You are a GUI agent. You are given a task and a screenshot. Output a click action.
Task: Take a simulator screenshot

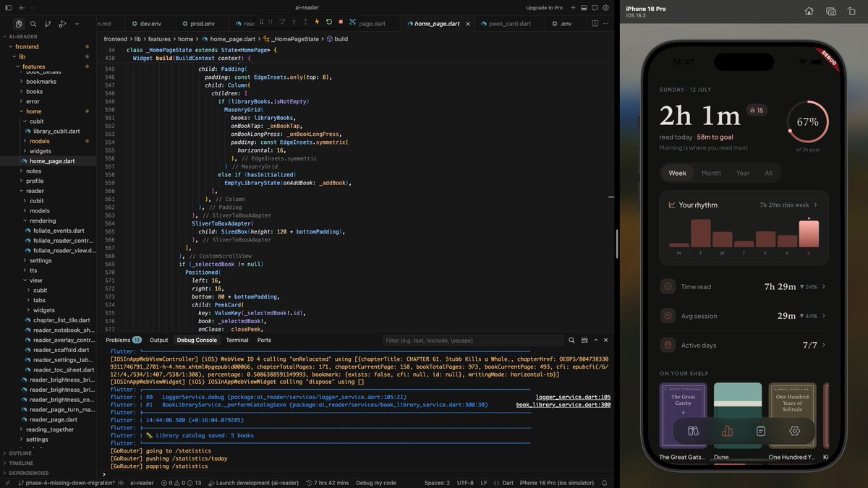point(831,12)
